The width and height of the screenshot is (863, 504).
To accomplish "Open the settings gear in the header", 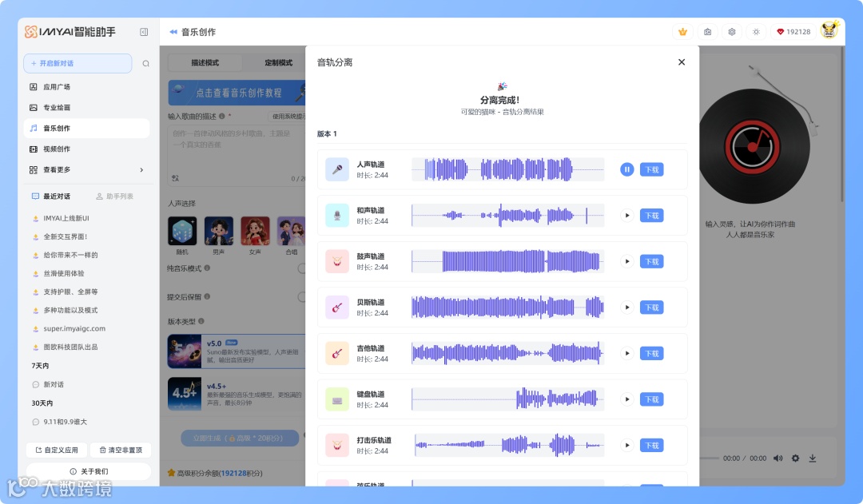I will [731, 32].
